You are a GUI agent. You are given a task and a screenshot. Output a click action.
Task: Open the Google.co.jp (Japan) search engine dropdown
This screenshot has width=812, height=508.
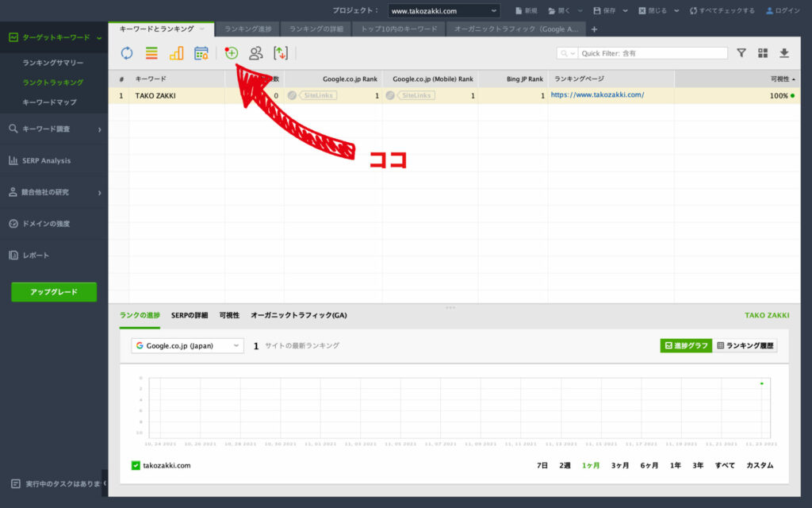(x=187, y=346)
